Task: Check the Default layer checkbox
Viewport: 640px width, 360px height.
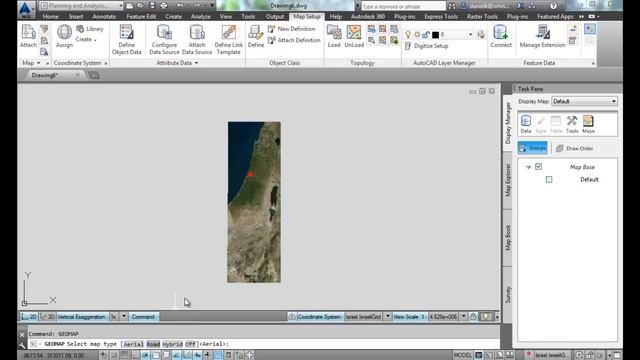Action: 549,179
